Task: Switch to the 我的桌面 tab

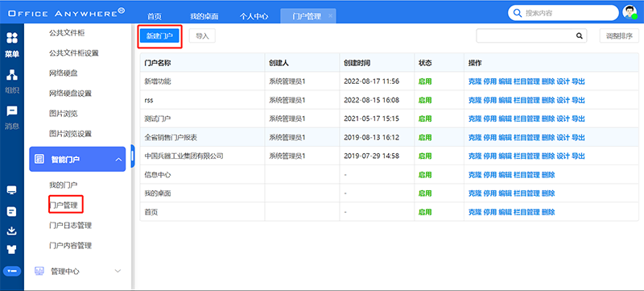Action: (x=204, y=16)
